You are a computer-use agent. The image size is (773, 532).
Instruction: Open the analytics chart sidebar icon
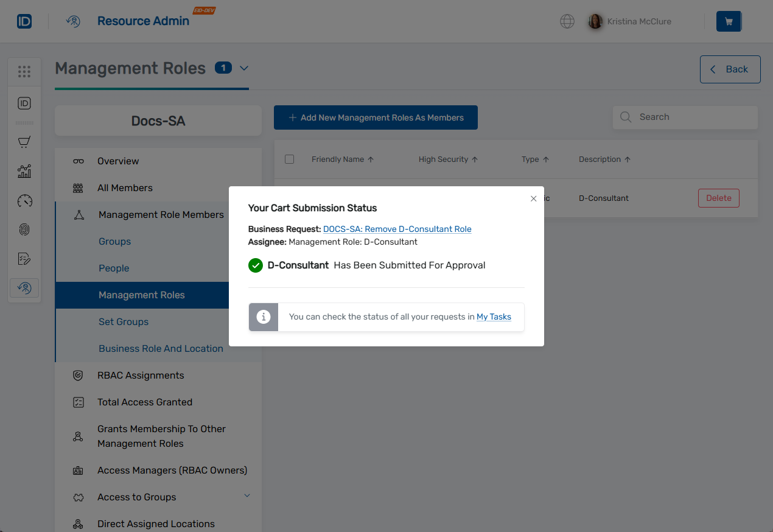pyautogui.click(x=24, y=171)
